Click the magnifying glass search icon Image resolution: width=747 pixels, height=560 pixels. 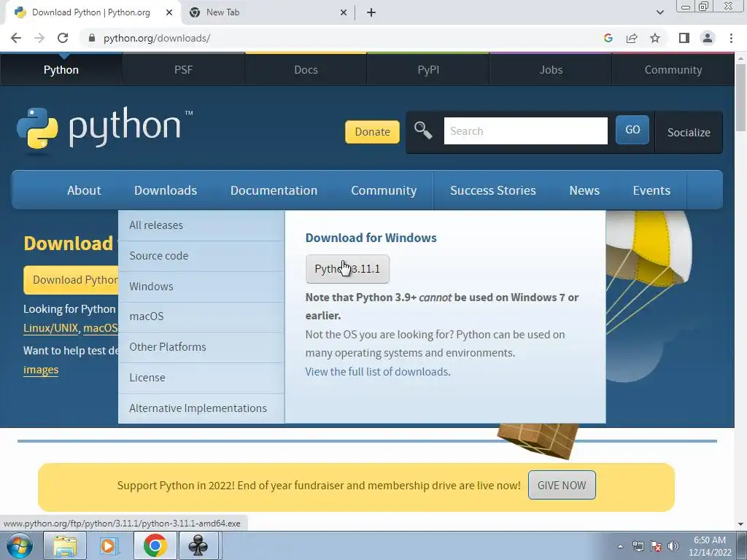tap(422, 130)
